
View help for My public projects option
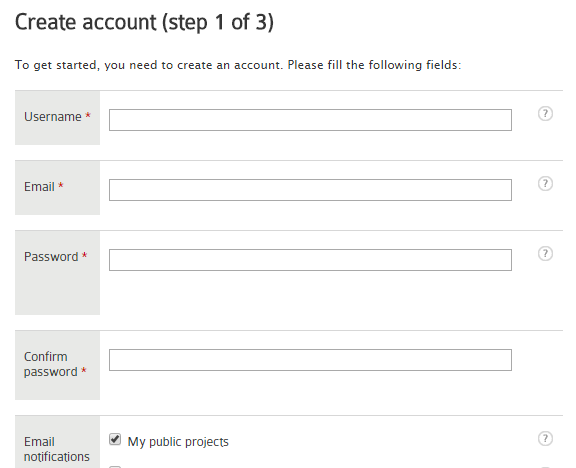(x=545, y=438)
